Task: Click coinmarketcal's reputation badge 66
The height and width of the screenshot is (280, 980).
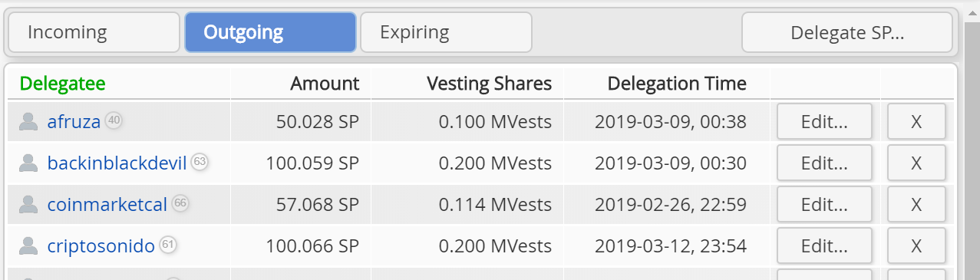Action: 180,203
